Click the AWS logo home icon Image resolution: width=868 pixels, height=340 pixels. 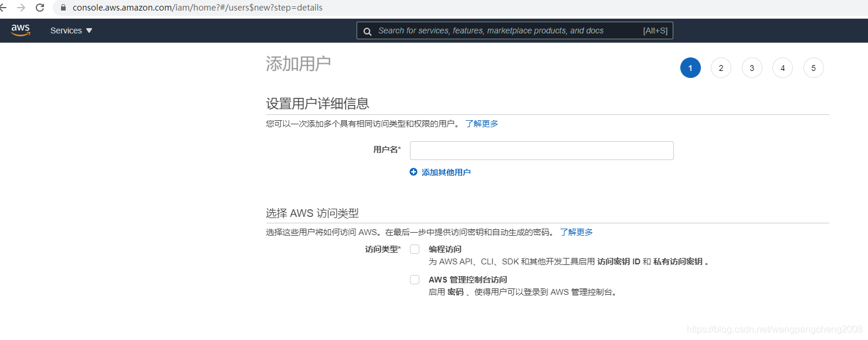point(21,30)
